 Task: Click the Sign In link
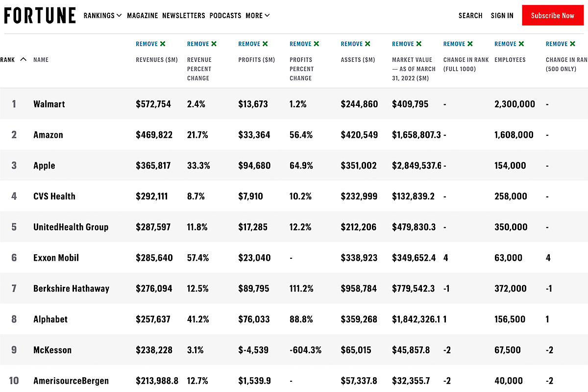(x=502, y=16)
